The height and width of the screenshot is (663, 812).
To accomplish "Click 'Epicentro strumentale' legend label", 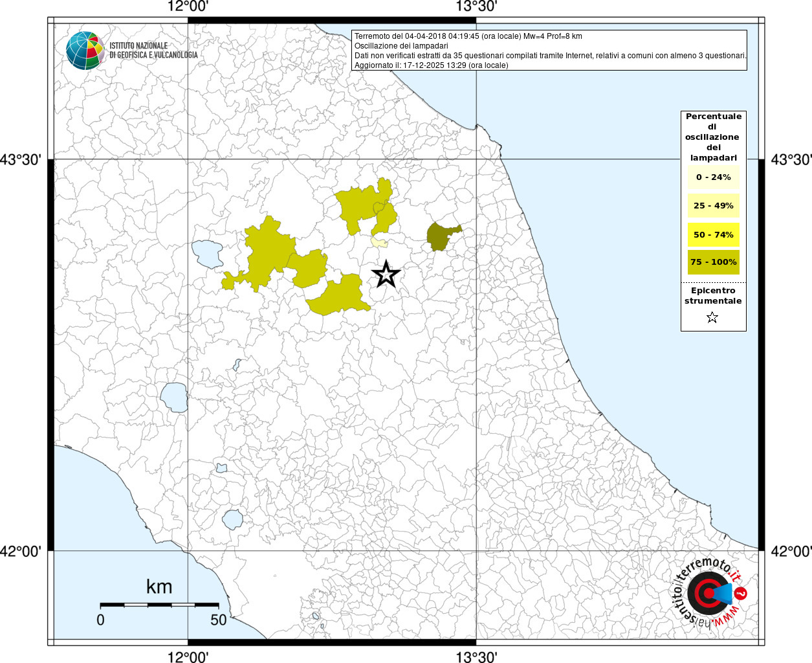I will click(x=713, y=296).
